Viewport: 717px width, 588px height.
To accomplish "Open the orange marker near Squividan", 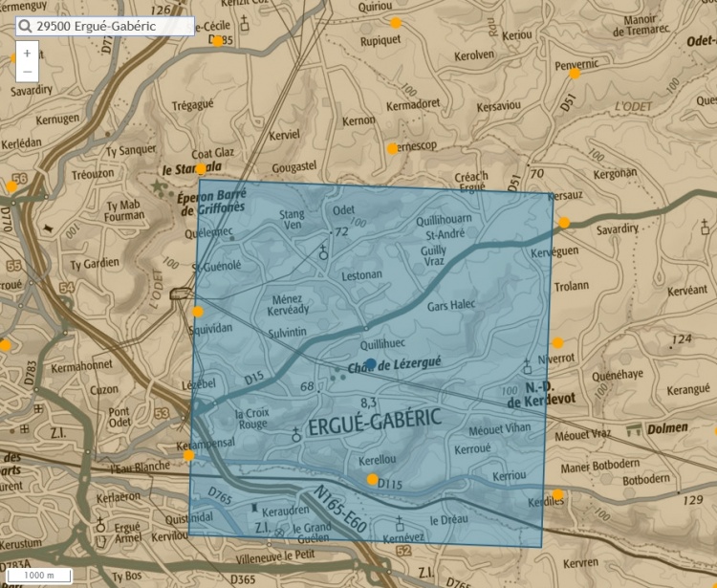I will point(198,312).
